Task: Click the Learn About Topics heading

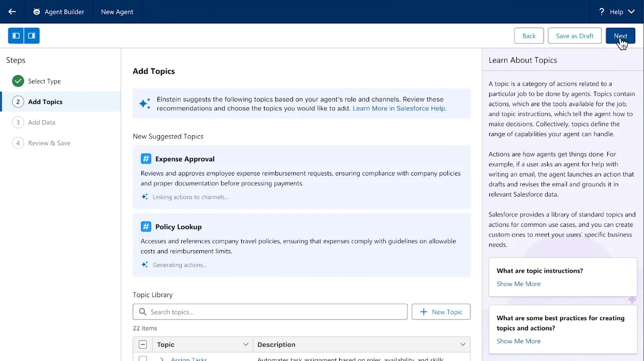Action: tap(523, 60)
